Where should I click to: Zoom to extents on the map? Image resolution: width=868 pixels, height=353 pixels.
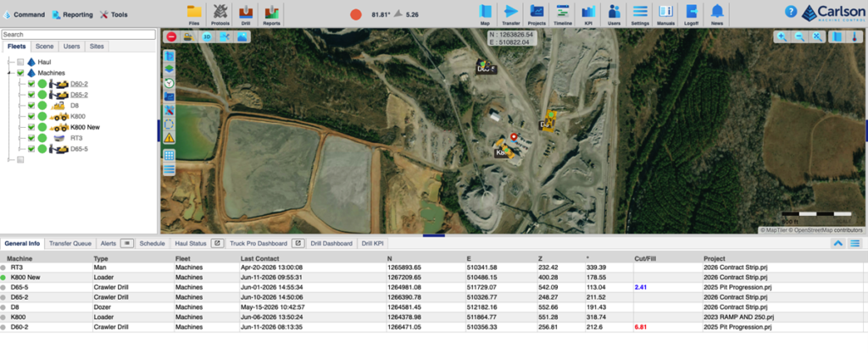point(817,37)
